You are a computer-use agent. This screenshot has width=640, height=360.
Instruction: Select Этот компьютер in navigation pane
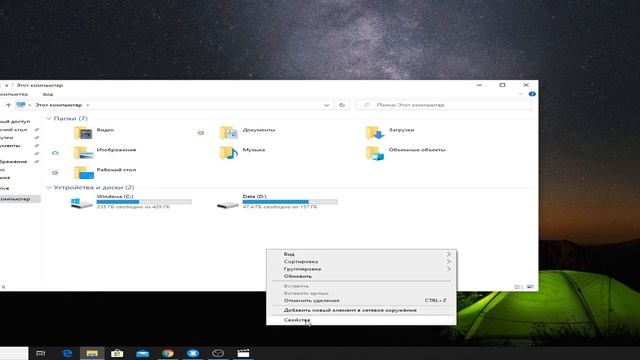20,199
